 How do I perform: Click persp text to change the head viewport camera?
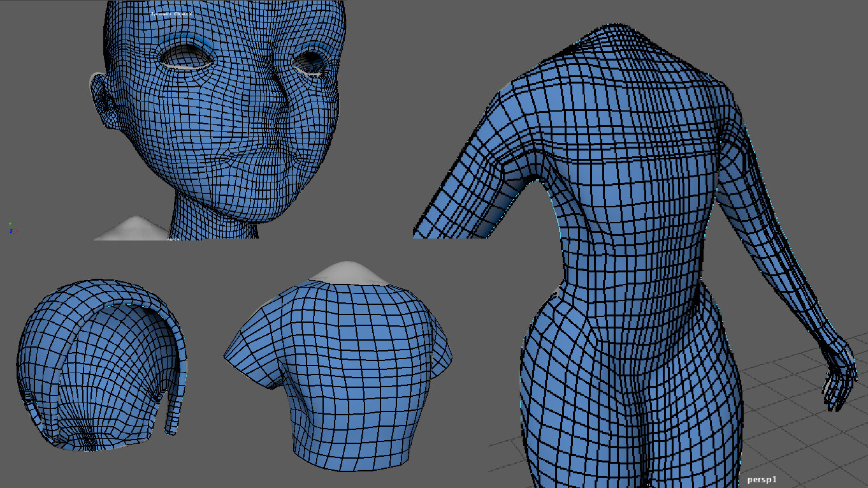coord(173,239)
